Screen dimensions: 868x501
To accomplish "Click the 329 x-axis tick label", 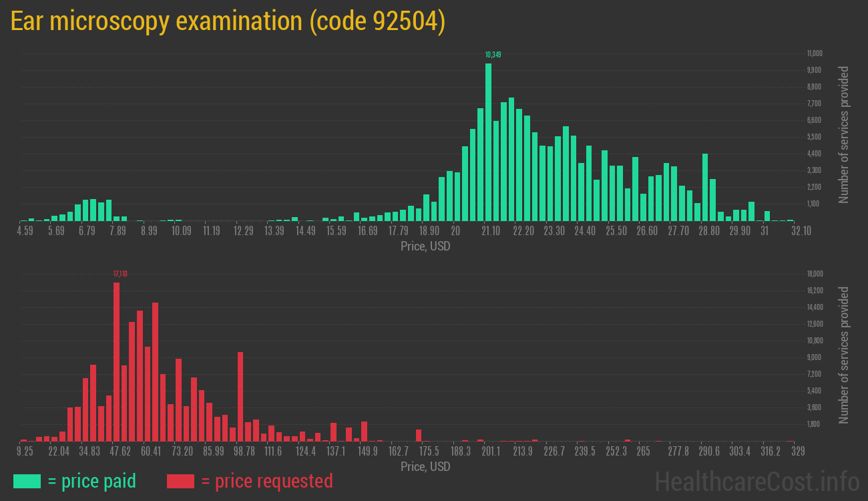I will coord(797,451).
